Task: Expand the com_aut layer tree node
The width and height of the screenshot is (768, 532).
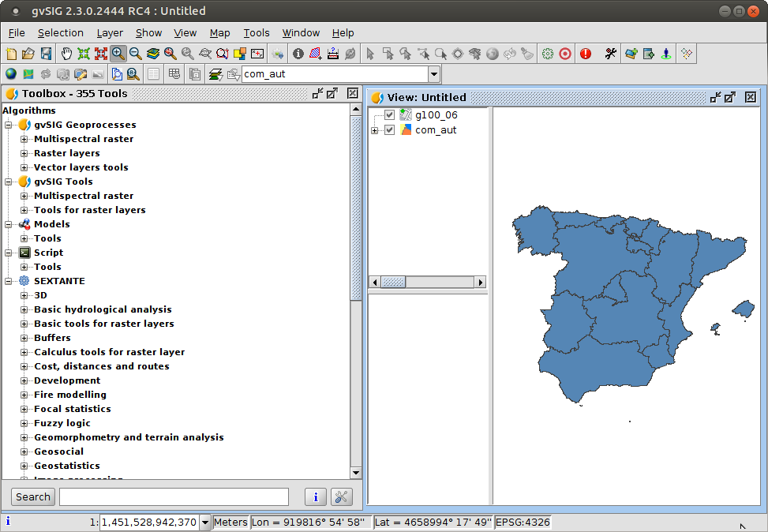Action: pos(374,130)
